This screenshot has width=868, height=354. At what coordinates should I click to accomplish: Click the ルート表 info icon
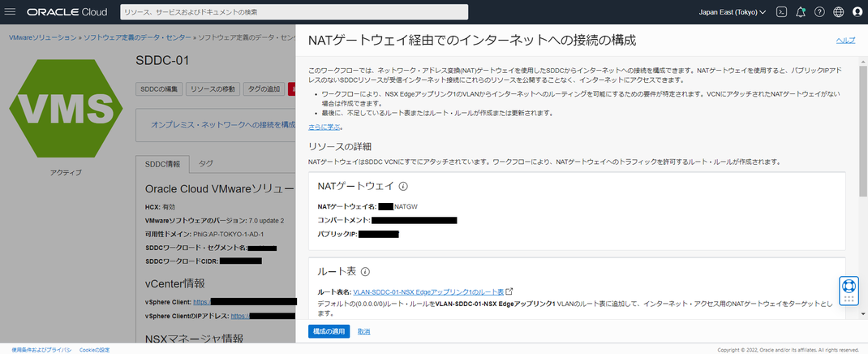point(365,272)
